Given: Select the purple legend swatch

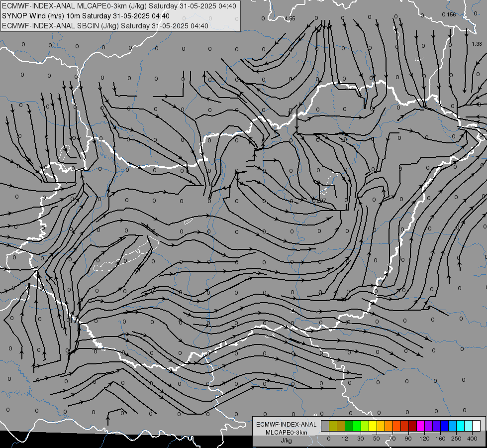Looking at the screenshot, I should click(429, 426).
